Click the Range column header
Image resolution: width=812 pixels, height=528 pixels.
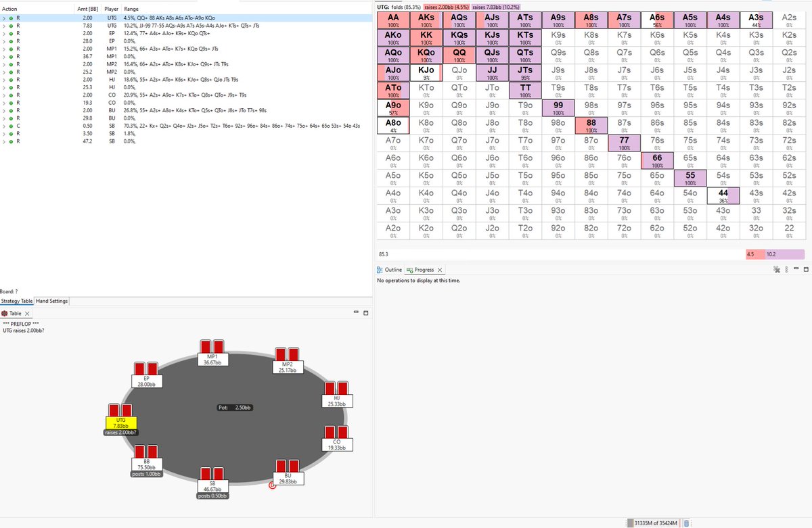pyautogui.click(x=131, y=9)
